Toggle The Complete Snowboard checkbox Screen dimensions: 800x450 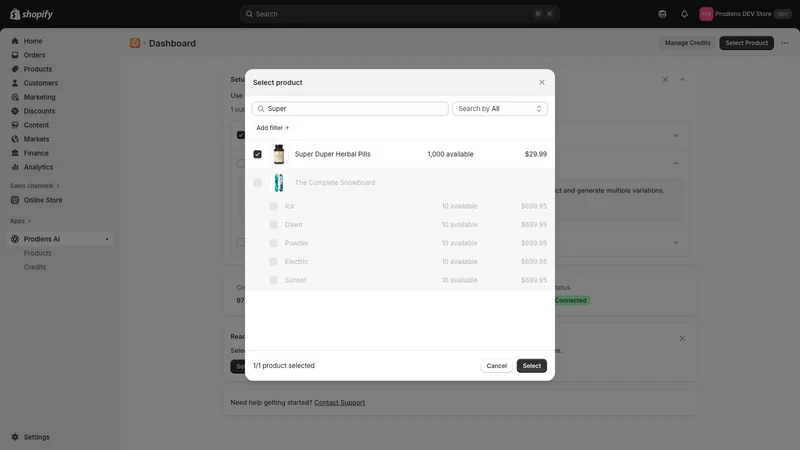(257, 183)
